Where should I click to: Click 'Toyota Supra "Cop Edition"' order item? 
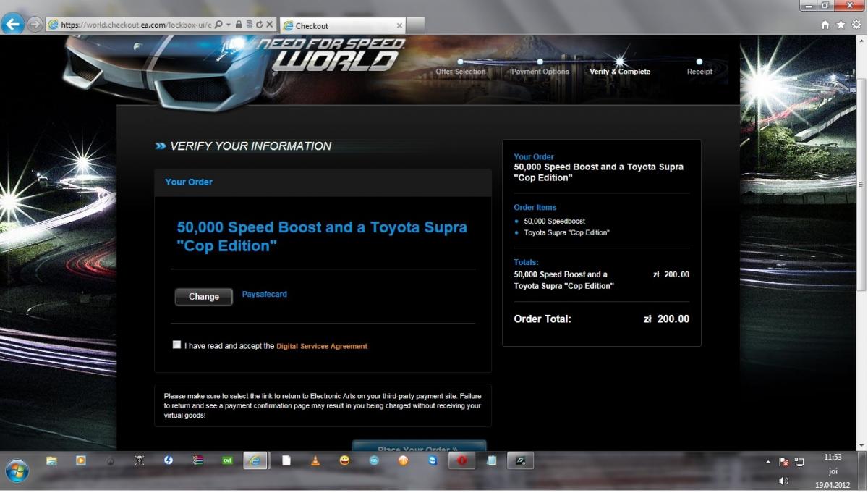(567, 233)
